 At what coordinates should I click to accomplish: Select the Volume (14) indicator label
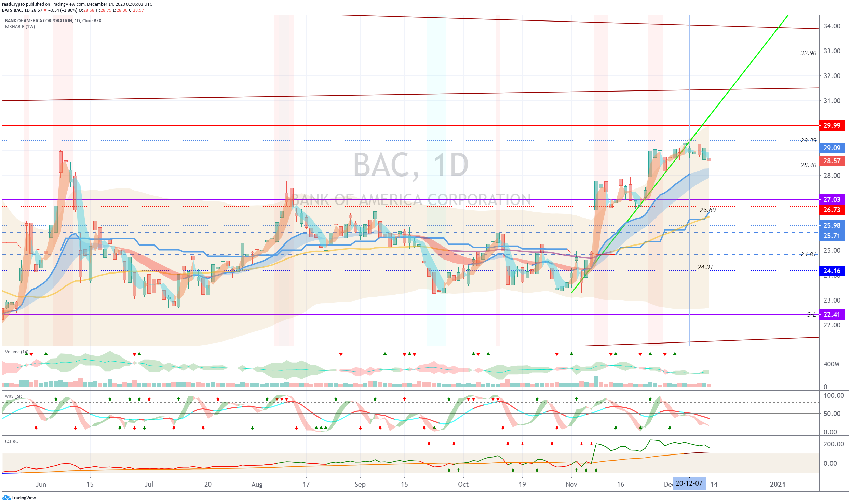[x=17, y=352]
